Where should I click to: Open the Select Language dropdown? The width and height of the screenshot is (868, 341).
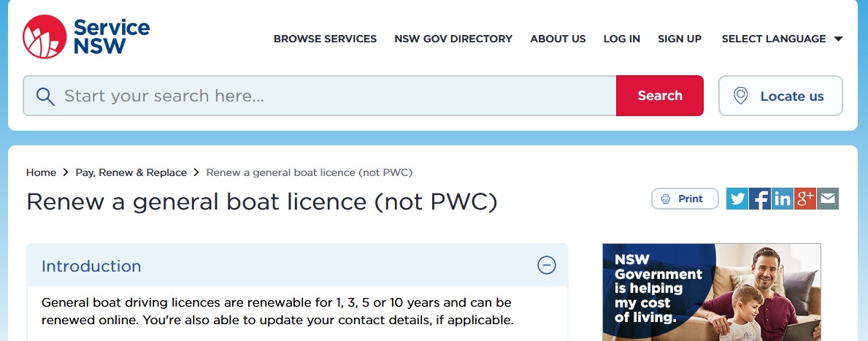773,39
